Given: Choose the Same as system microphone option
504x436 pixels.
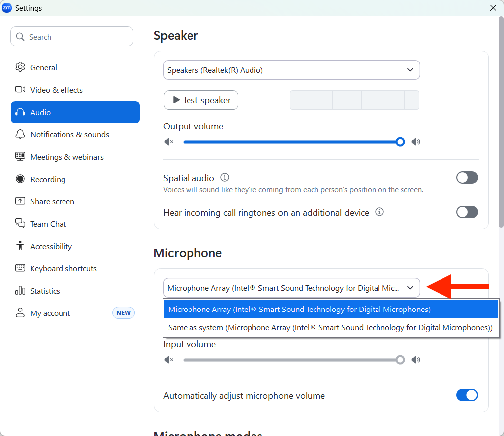Looking at the screenshot, I should tap(331, 328).
